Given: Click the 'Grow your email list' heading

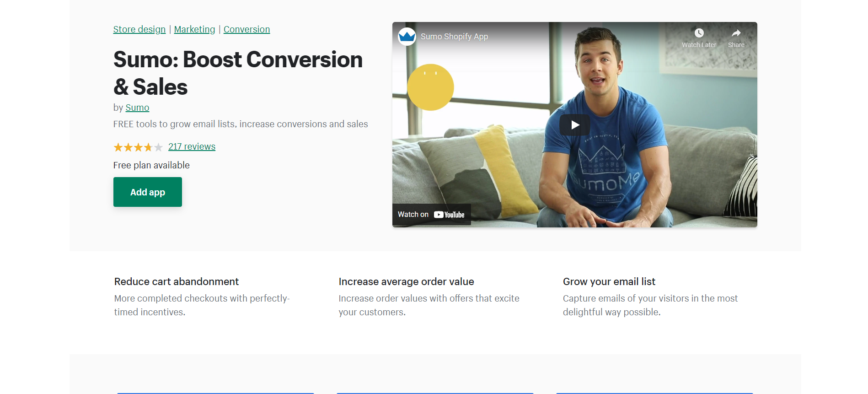Looking at the screenshot, I should pyautogui.click(x=609, y=281).
